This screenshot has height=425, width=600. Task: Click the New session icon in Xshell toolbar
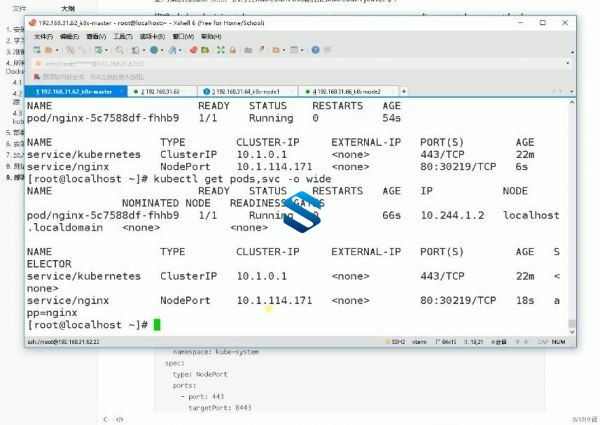click(x=37, y=50)
